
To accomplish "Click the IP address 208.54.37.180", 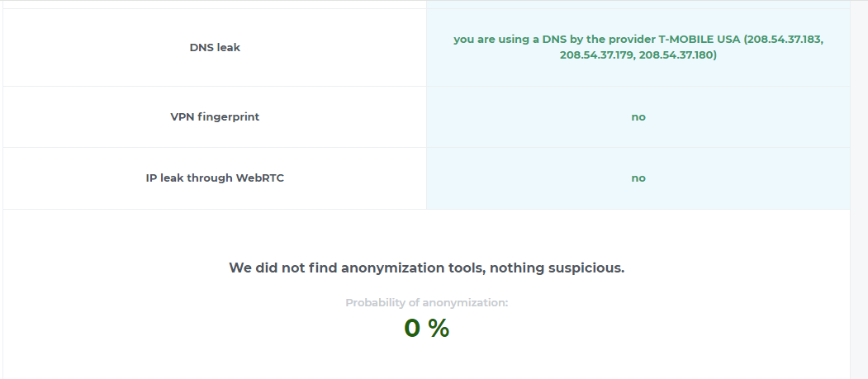I will 678,55.
